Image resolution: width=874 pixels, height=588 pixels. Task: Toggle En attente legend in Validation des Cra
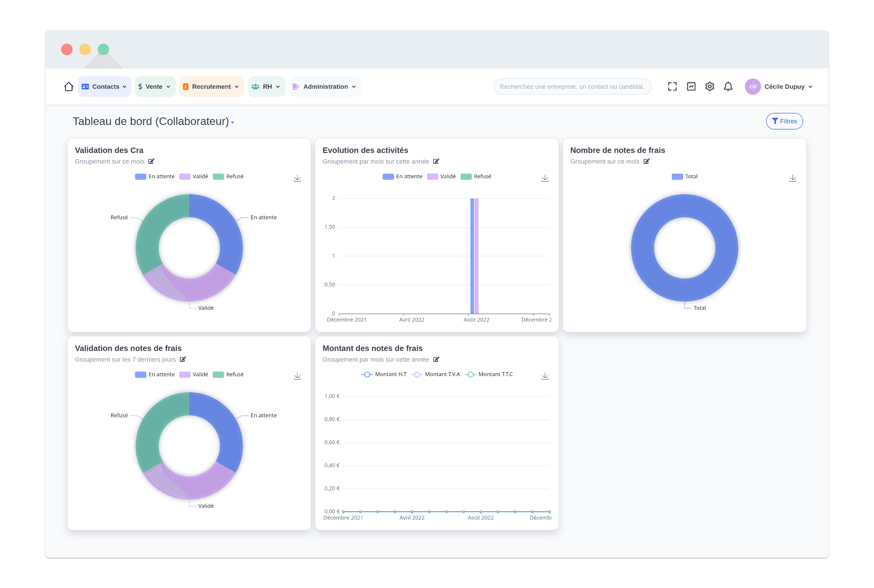[x=155, y=177]
